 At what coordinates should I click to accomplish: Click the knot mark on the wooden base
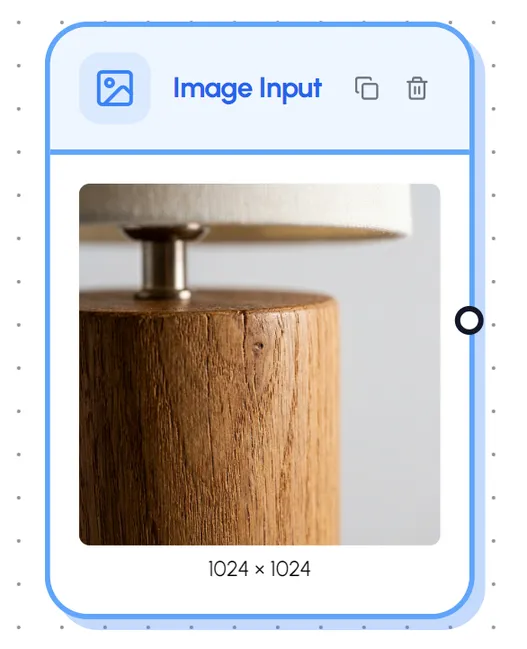click(x=259, y=346)
